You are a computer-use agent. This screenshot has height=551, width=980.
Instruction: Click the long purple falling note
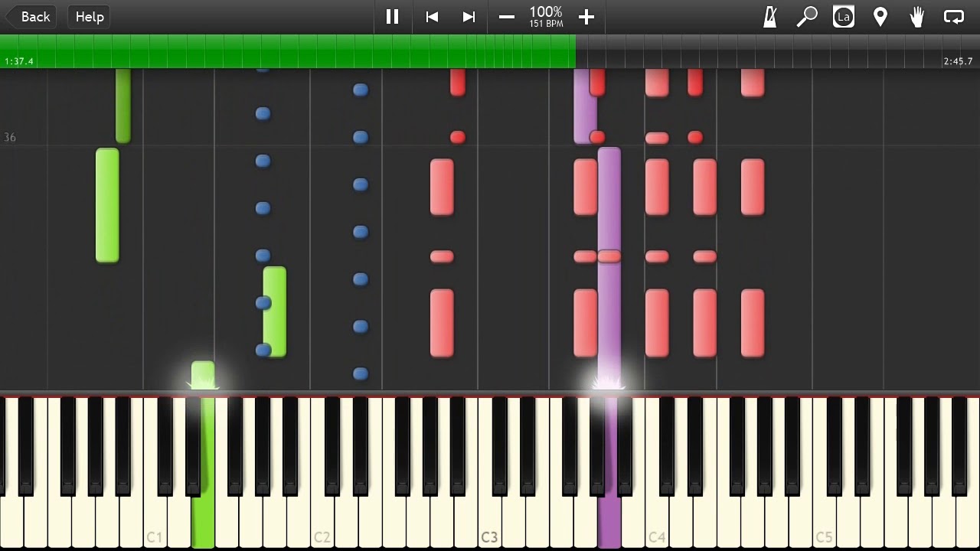coord(609,268)
